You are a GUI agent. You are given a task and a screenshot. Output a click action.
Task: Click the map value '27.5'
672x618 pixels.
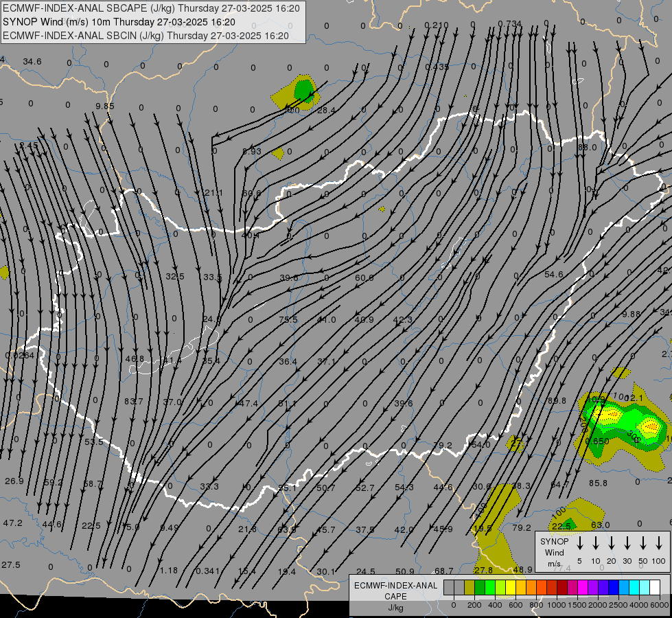(x=11, y=565)
